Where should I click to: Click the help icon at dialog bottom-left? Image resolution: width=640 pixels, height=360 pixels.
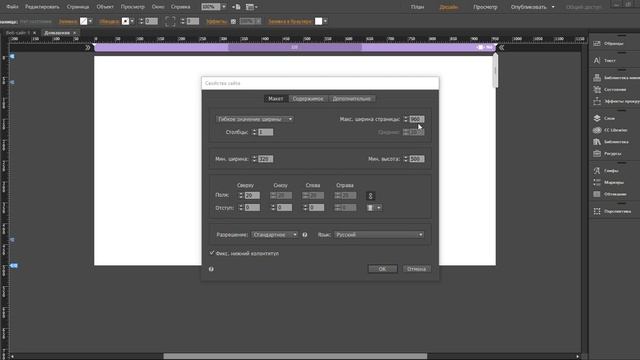[211, 269]
